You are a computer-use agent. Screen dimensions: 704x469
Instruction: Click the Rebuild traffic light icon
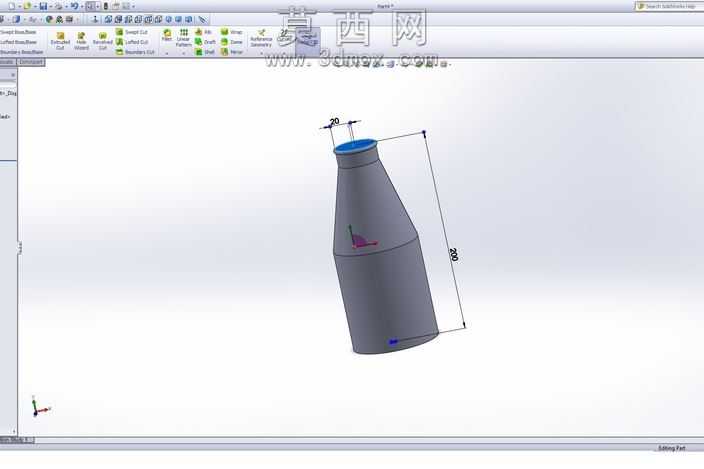[x=106, y=6]
